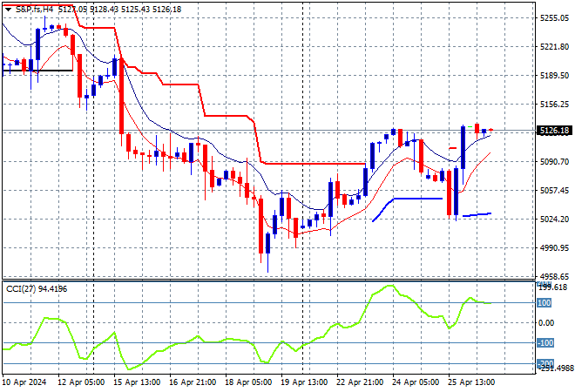Select the thick red stepped resistance line
This screenshot has height=392, width=575.
point(227,115)
